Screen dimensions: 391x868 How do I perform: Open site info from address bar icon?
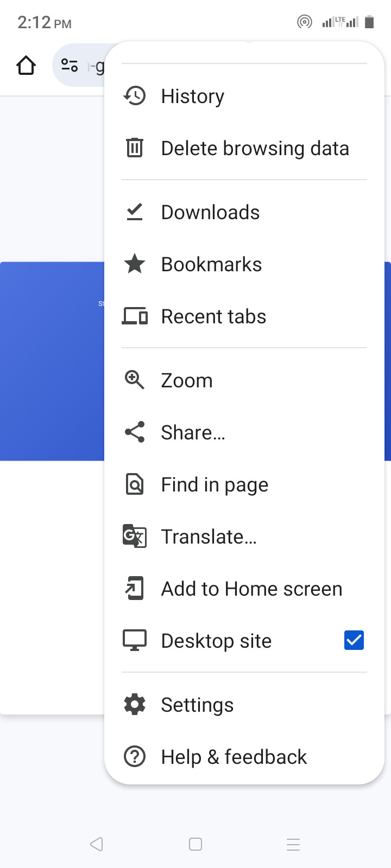tap(70, 66)
